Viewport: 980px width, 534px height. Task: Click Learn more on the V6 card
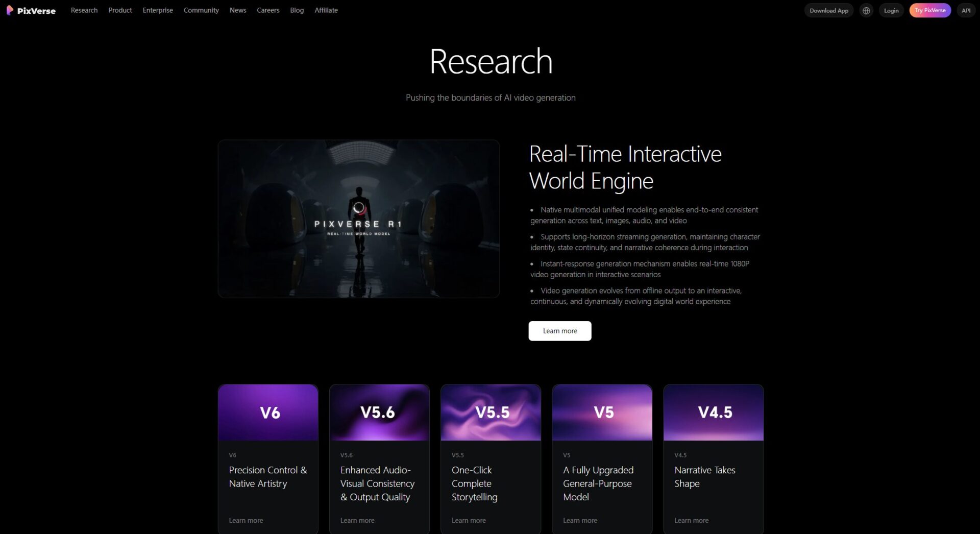(246, 520)
